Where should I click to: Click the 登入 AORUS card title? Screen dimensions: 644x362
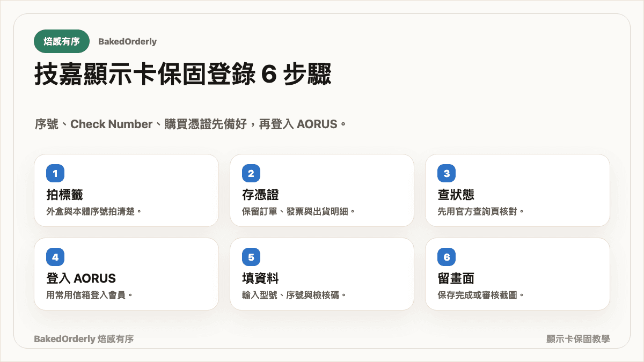coord(81,278)
